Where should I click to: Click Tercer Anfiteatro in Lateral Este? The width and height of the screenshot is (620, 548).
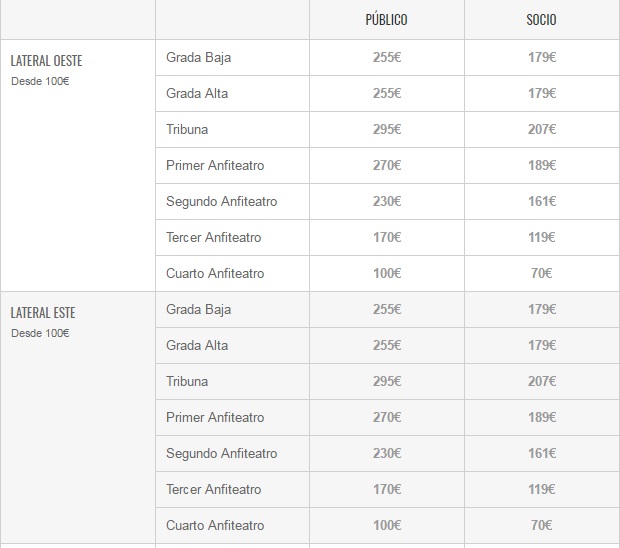(x=213, y=489)
